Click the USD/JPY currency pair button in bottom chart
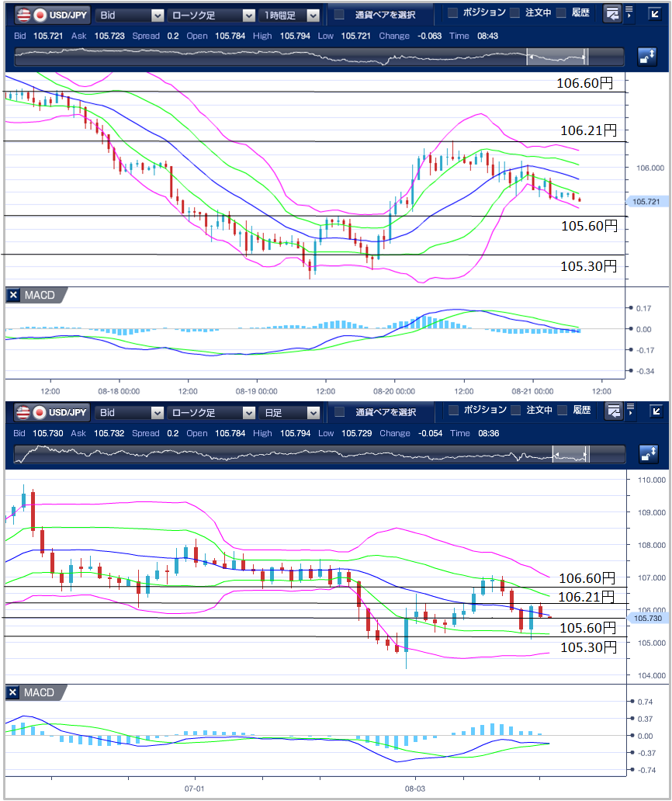This screenshot has width=672, height=801. point(53,412)
